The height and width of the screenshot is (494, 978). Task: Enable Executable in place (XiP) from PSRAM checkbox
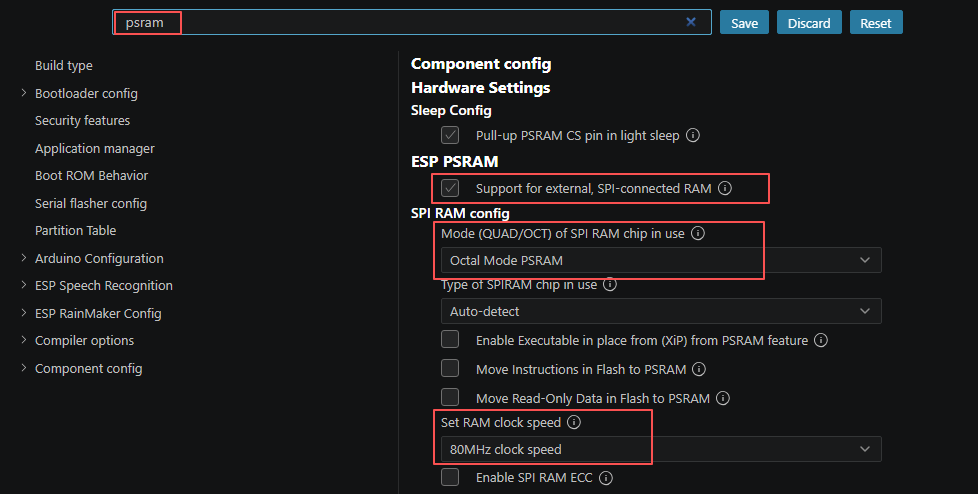(450, 339)
